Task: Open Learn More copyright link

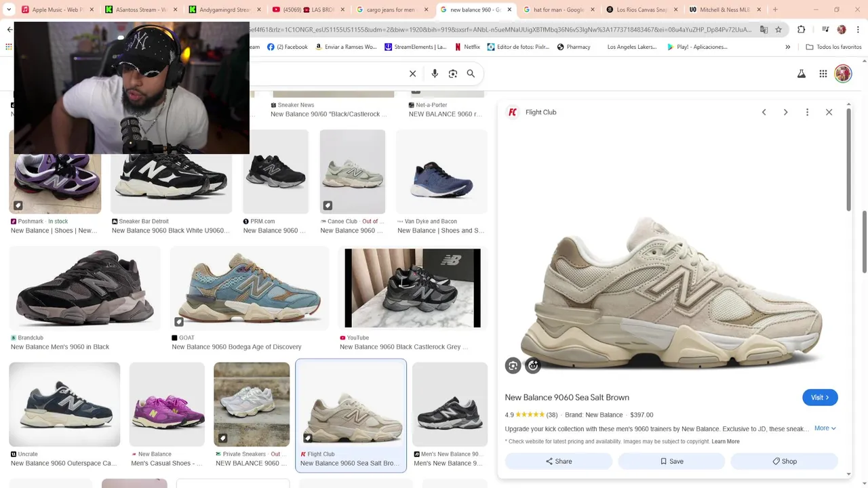Action: [726, 441]
